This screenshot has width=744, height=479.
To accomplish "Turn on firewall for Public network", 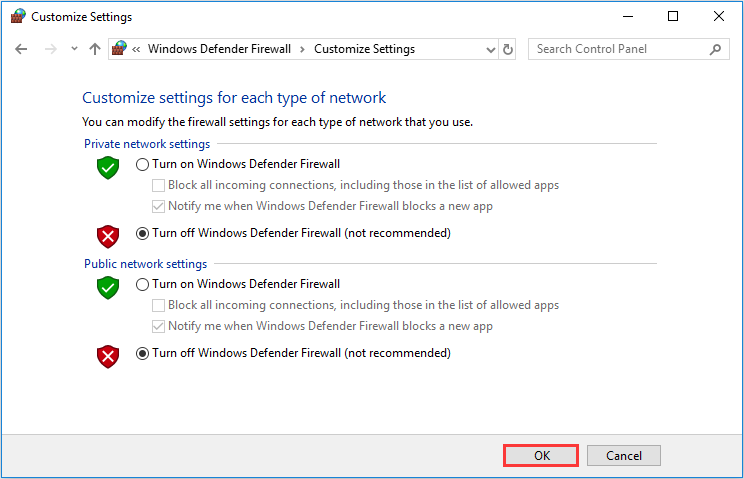I will (x=142, y=285).
